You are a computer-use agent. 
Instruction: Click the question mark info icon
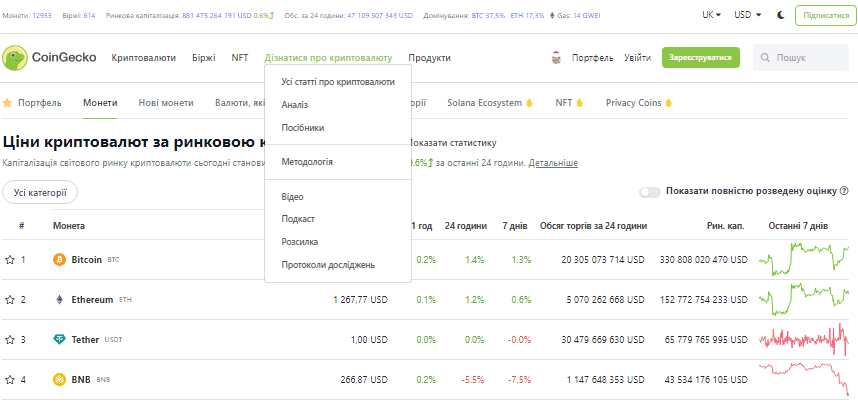click(844, 191)
